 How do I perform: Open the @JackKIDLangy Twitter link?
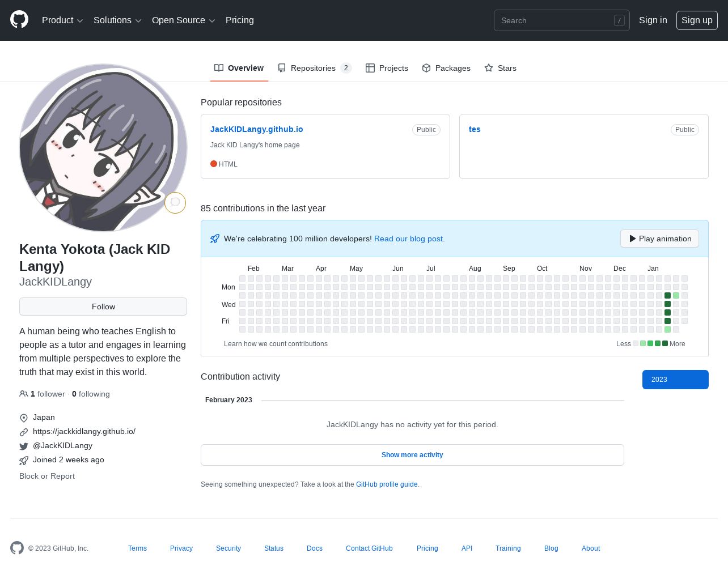pyautogui.click(x=62, y=445)
